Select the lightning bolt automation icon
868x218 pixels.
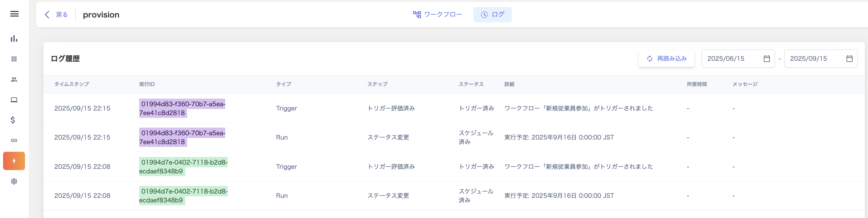pos(14,161)
